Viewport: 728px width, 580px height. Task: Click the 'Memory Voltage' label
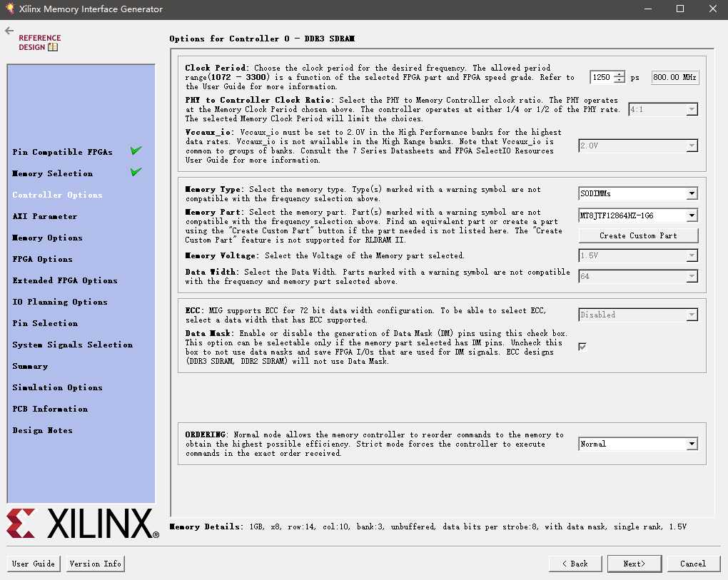[x=221, y=255]
